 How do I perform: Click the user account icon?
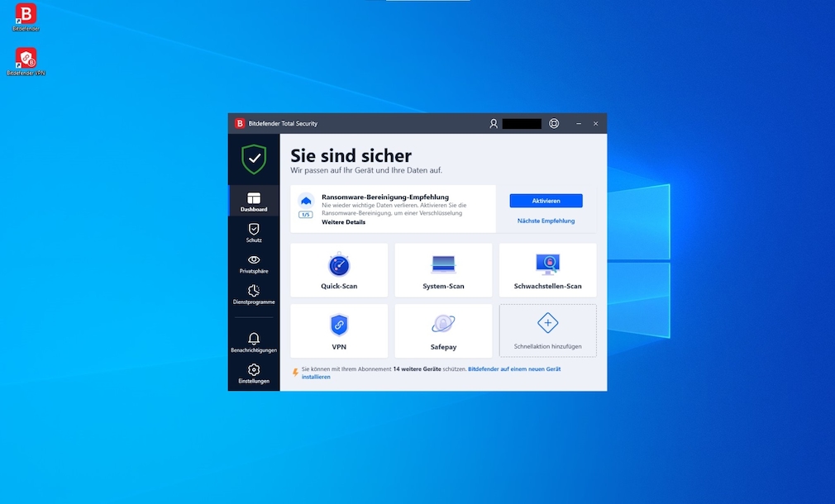point(494,123)
